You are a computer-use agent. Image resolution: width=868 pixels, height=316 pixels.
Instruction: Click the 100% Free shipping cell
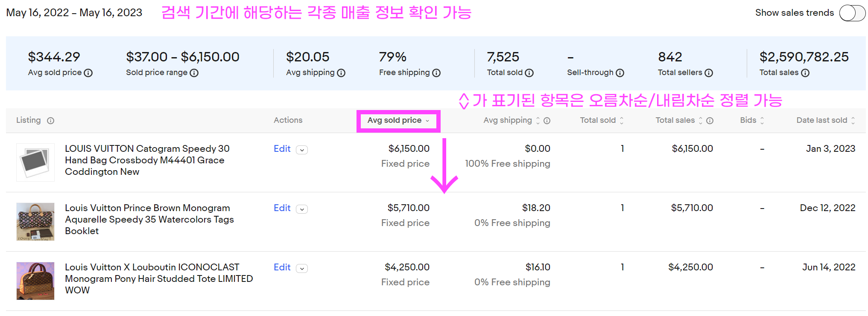(507, 164)
